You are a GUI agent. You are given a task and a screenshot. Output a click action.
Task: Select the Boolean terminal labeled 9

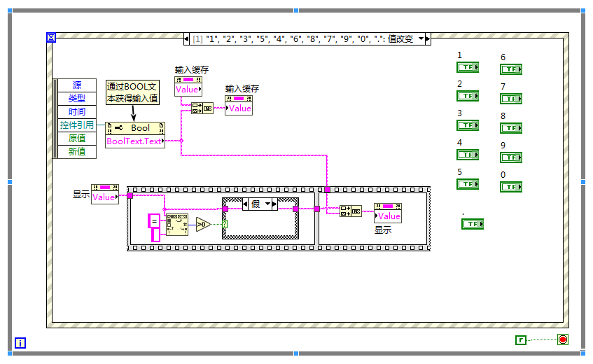tap(511, 157)
